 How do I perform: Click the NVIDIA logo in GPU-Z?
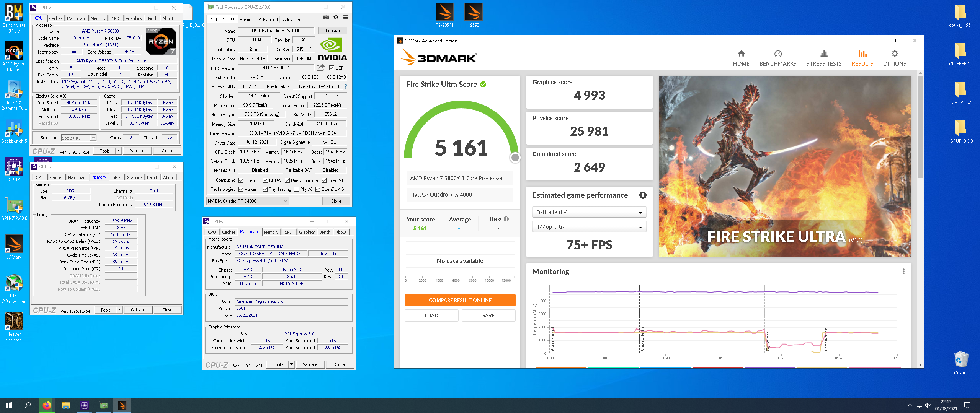pos(332,50)
